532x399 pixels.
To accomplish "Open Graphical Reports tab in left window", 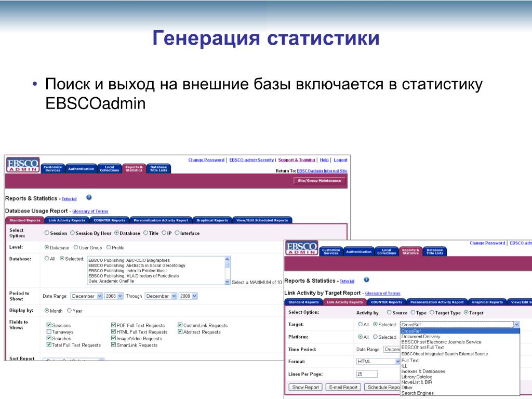I will click(212, 220).
